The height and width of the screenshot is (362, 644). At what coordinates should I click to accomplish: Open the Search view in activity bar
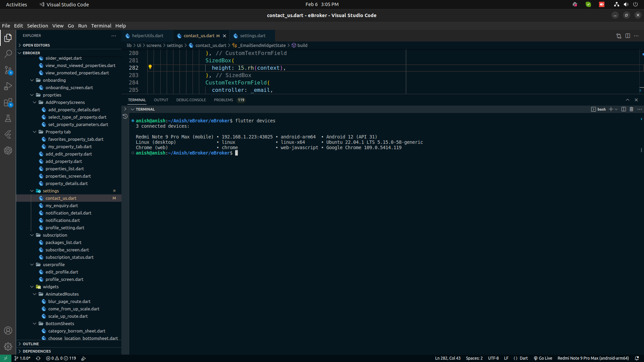pyautogui.click(x=8, y=54)
